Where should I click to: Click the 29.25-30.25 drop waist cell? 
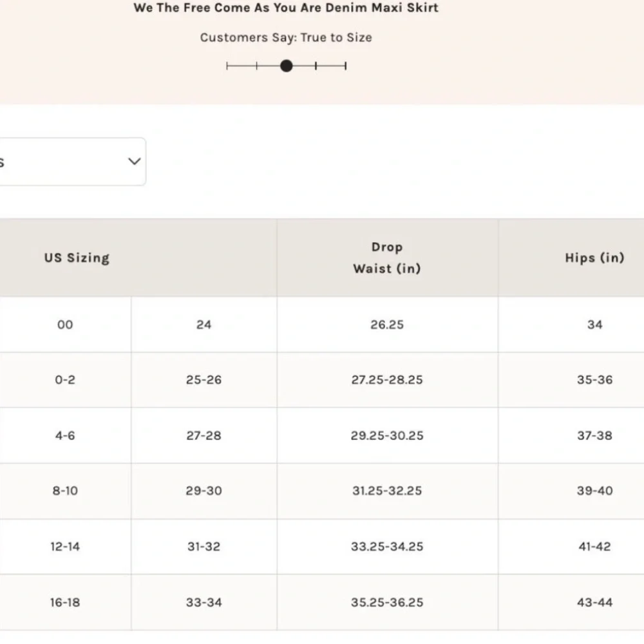387,435
